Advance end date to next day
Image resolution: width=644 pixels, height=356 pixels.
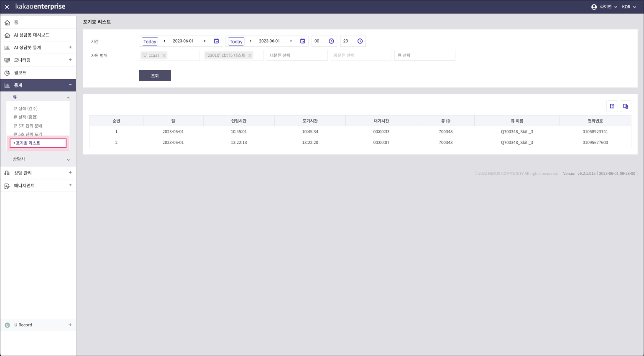[291, 41]
